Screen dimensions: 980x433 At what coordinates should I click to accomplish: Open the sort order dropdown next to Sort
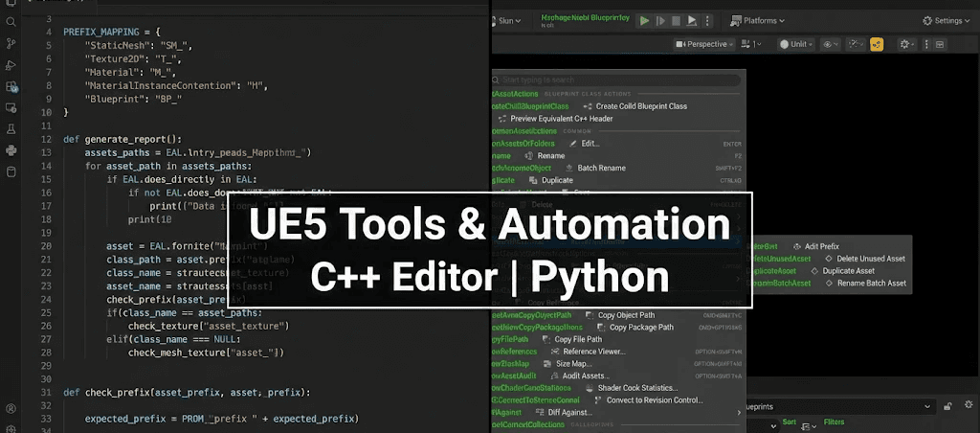pyautogui.click(x=808, y=426)
